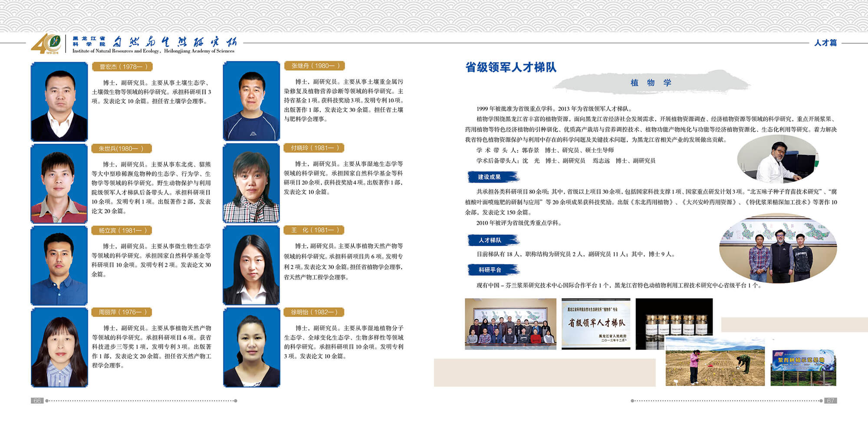Image resolution: width=868 pixels, height=434 pixels.
Task: Select portrait photo of 王化
Action: point(251,265)
